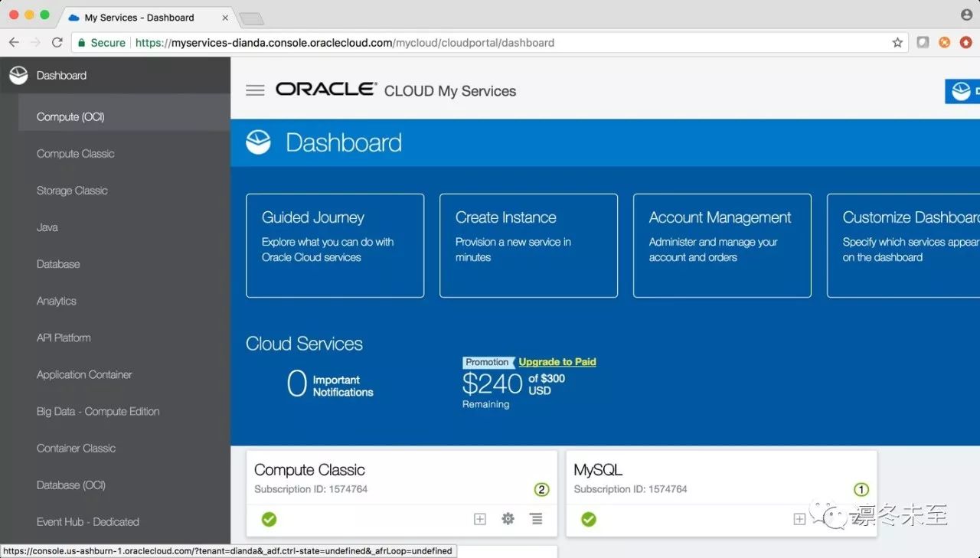This screenshot has width=980, height=558.
Task: Open the Guided Journey tile
Action: 335,246
